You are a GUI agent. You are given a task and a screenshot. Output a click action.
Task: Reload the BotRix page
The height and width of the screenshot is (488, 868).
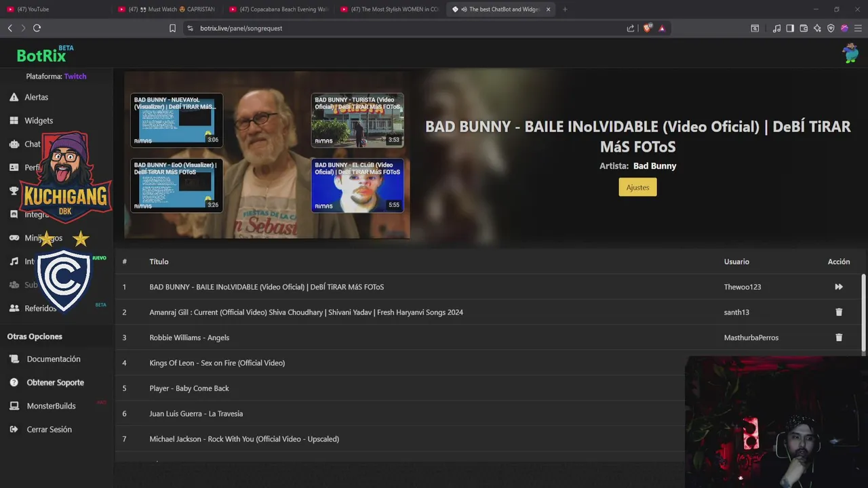[37, 28]
